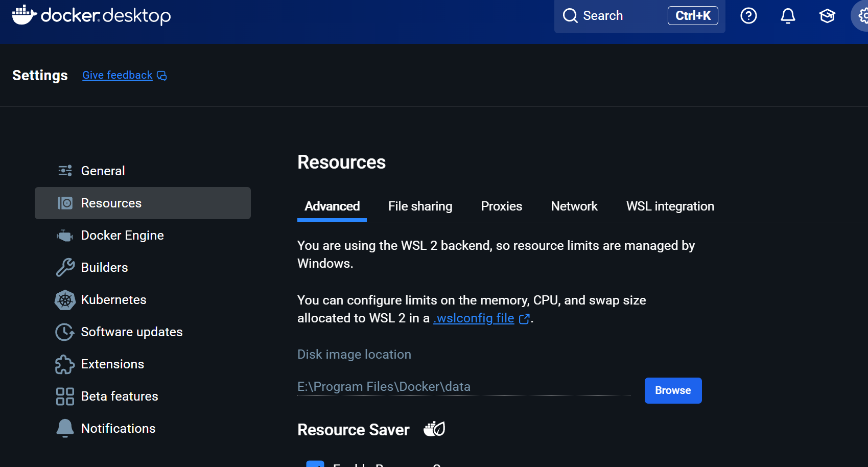Click the Give feedback link

pos(118,75)
